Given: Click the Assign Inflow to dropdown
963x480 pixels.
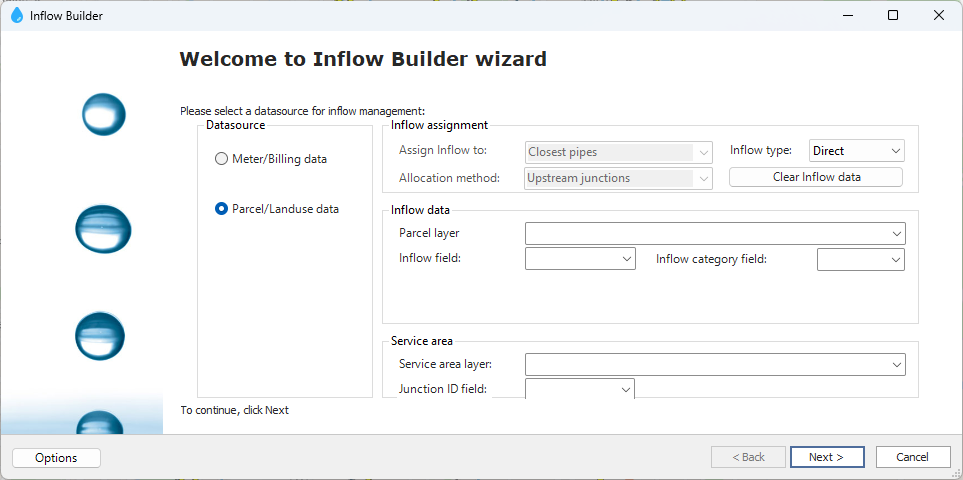Looking at the screenshot, I should point(619,152).
